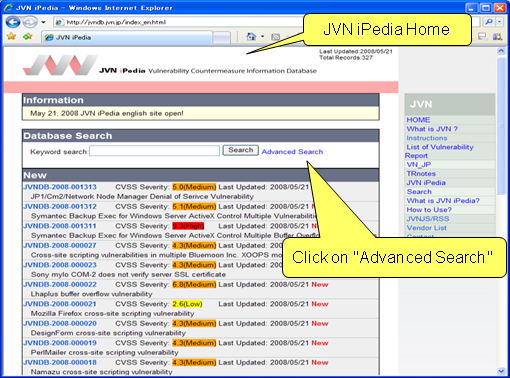Viewport: 510px width, 378px height.
Task: Open vulnerability JVNDB-2008-000022
Action: 60,284
